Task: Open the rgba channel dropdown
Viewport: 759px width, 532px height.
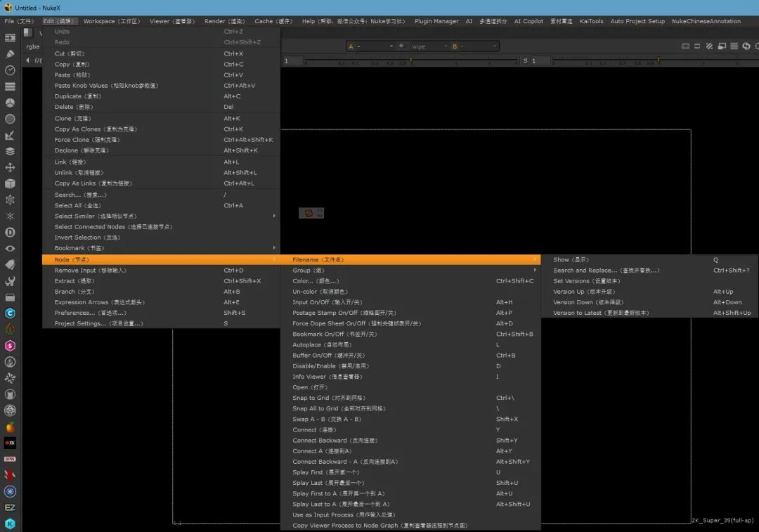Action: [x=33, y=46]
